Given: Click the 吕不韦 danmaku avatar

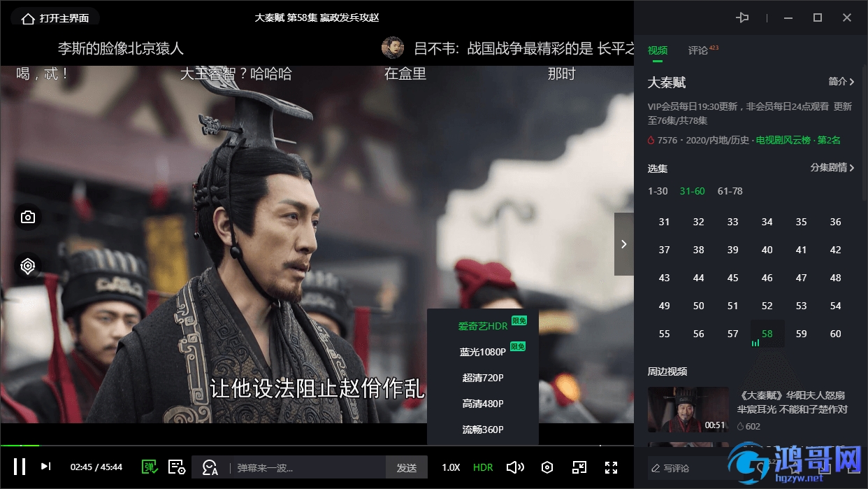Looking at the screenshot, I should pyautogui.click(x=393, y=48).
